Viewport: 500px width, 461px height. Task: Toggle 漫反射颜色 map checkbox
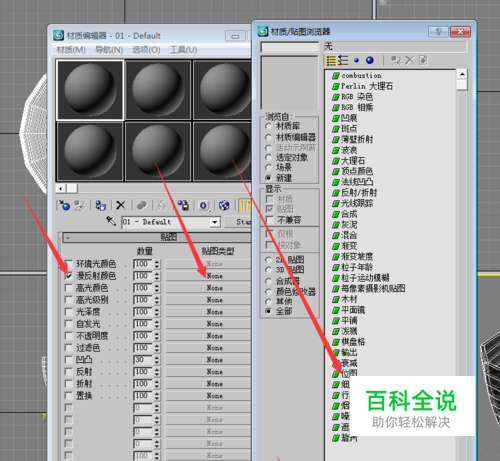(68, 276)
